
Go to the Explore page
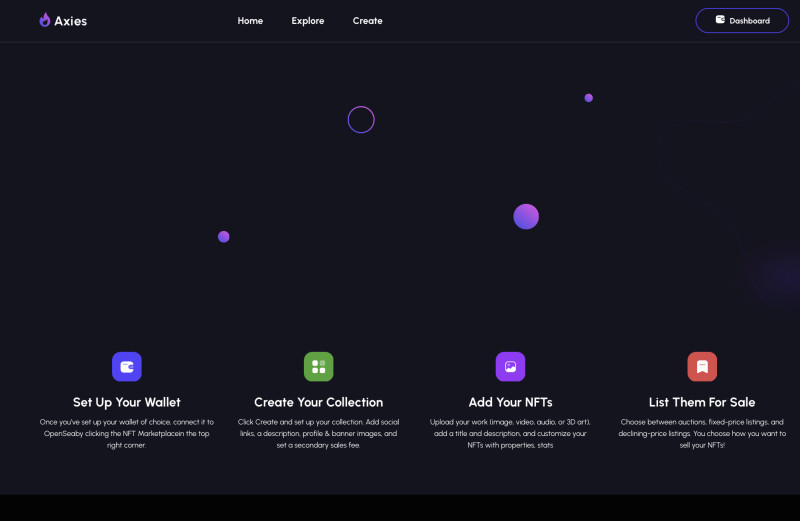[x=308, y=21]
